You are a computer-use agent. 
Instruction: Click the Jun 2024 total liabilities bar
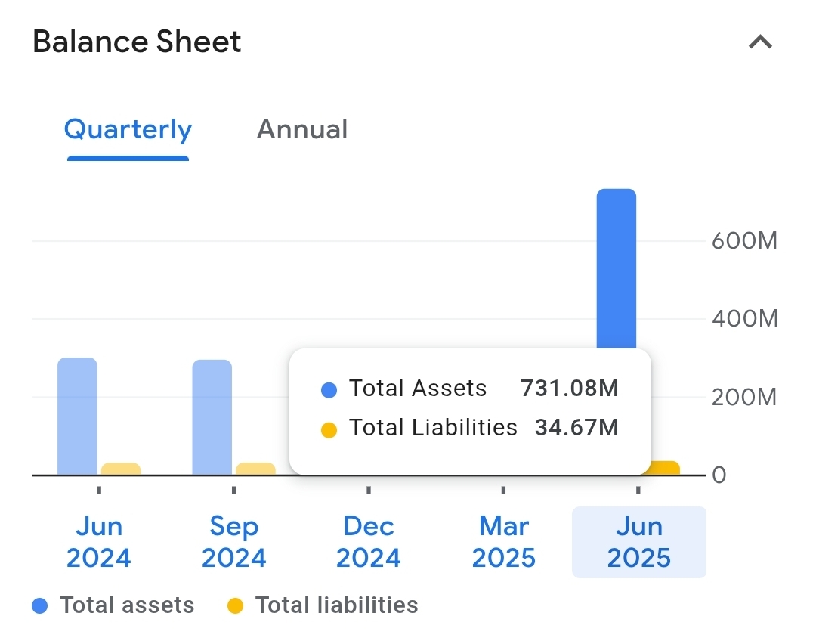tap(121, 469)
